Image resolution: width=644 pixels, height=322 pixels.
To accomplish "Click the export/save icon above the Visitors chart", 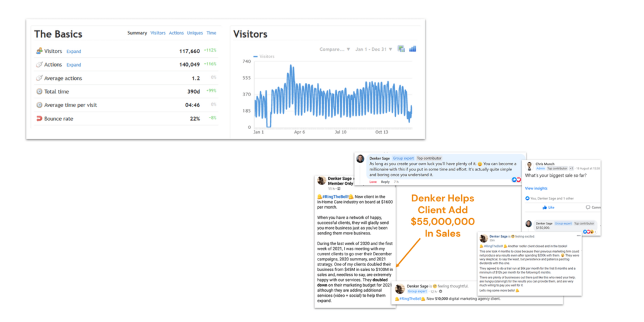I will click(401, 49).
